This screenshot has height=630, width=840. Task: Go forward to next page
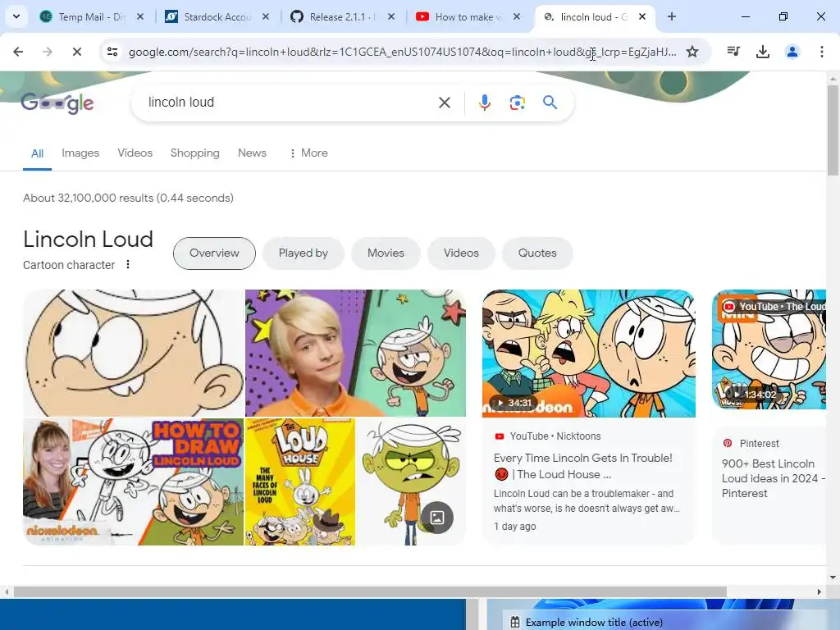click(48, 52)
